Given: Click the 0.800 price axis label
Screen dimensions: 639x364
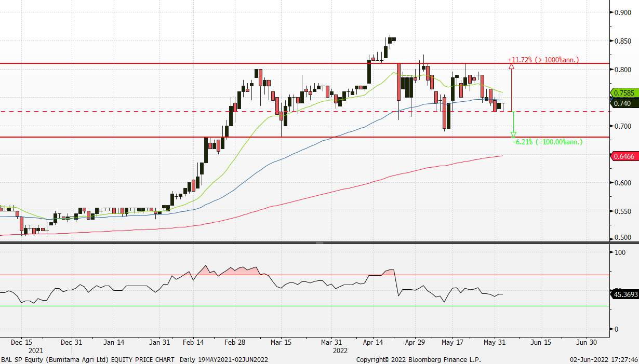Looking at the screenshot, I should pyautogui.click(x=623, y=70).
